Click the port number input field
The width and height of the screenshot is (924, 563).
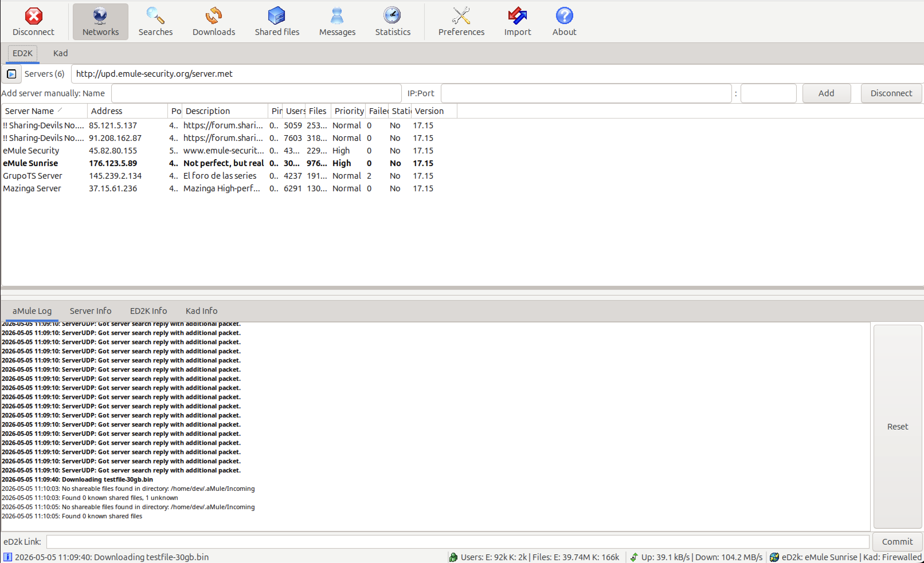click(x=768, y=93)
